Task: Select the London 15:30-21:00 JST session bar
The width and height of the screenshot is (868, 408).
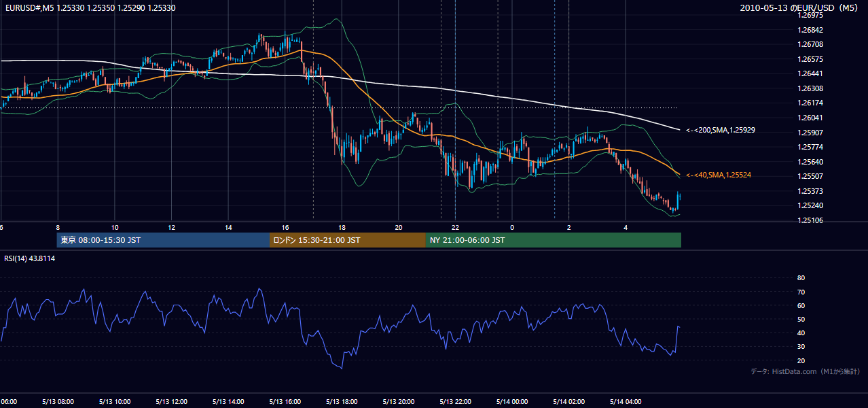Action: click(348, 240)
